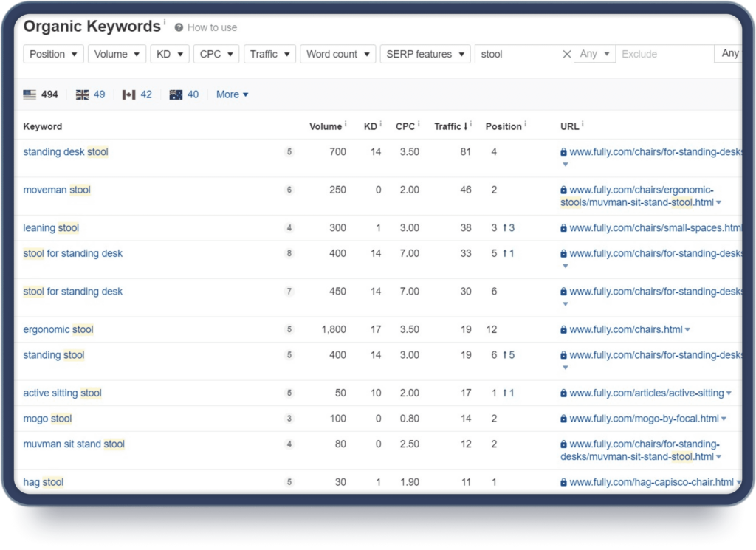
Task: Open the mogo stool keyword link
Action: 47,419
